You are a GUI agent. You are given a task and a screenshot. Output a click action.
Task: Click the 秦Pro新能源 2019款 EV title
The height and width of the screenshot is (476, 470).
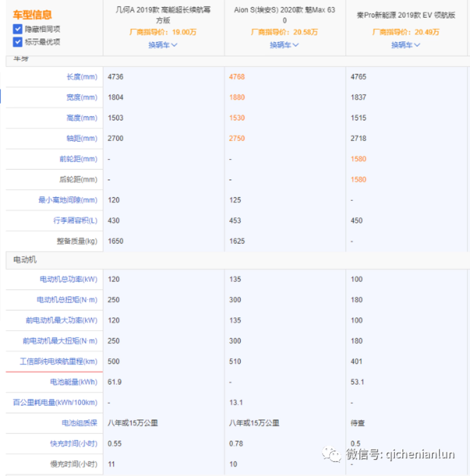pyautogui.click(x=406, y=15)
